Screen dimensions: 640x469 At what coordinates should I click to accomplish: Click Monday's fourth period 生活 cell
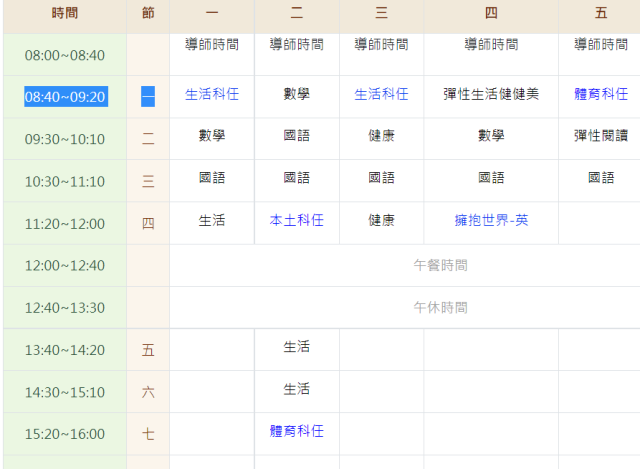[x=212, y=220]
